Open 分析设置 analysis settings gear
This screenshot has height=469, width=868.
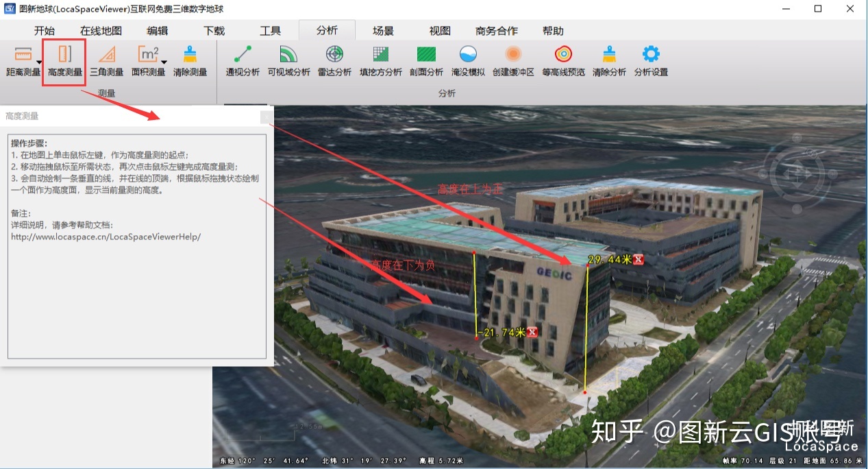click(x=650, y=61)
